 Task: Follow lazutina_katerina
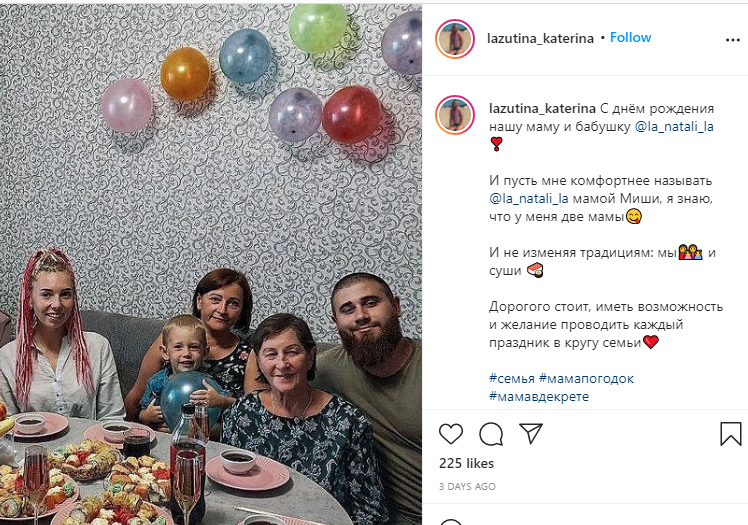click(x=630, y=38)
